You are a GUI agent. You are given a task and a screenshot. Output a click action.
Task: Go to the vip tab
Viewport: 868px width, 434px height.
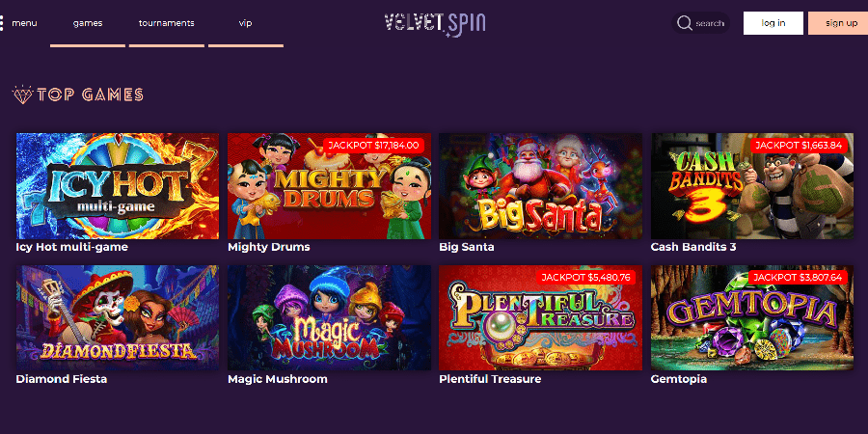pyautogui.click(x=245, y=23)
